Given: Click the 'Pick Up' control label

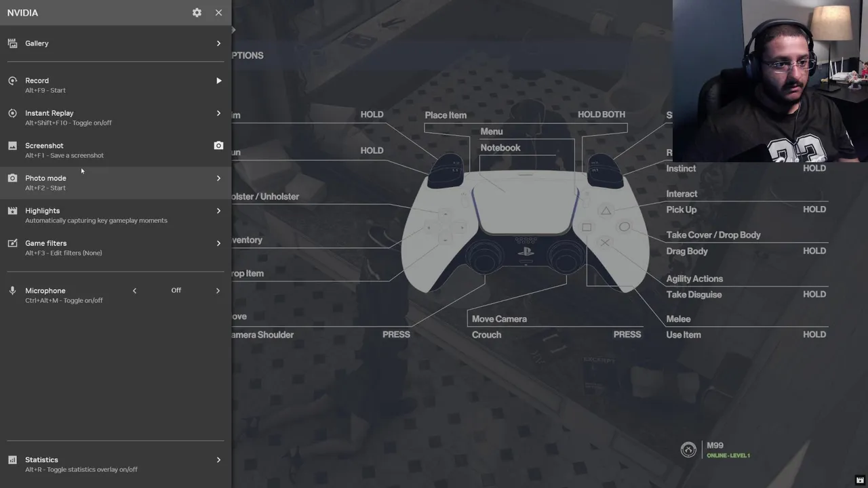Looking at the screenshot, I should coord(682,210).
